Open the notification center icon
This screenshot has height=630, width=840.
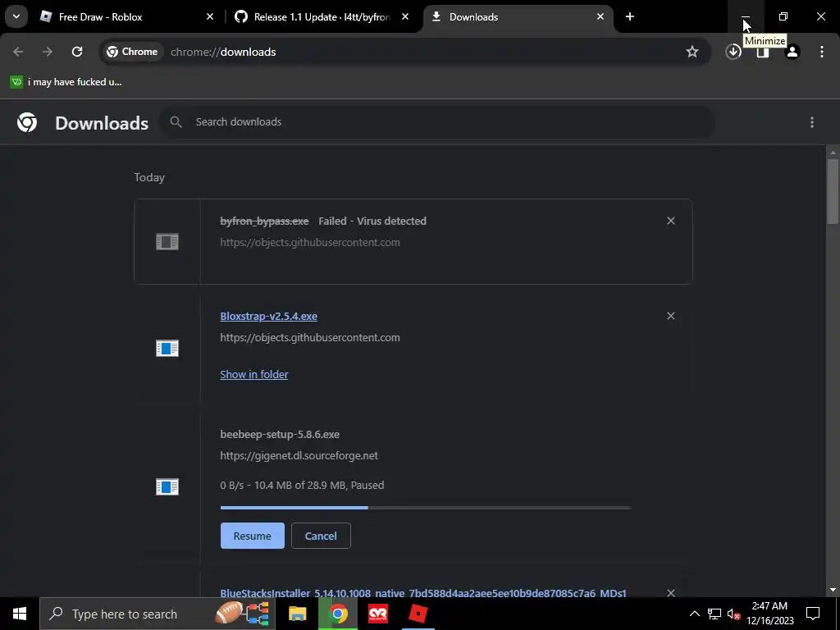pos(813,614)
